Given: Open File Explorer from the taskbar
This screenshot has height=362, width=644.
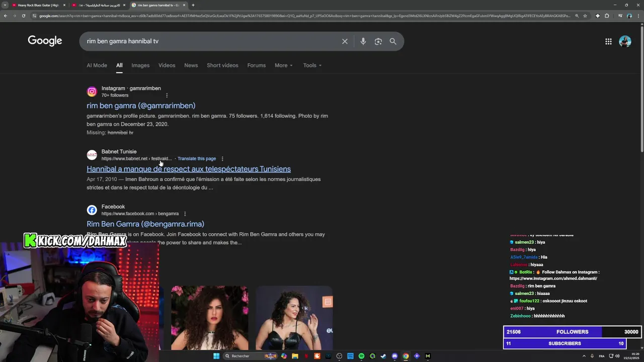Looking at the screenshot, I should (295, 356).
